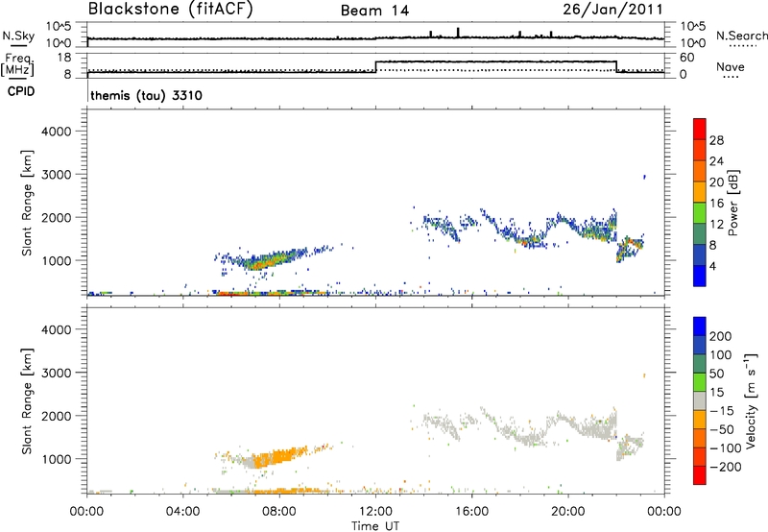Click the 12:00 time tick label
The image size is (768, 532).
(x=375, y=512)
